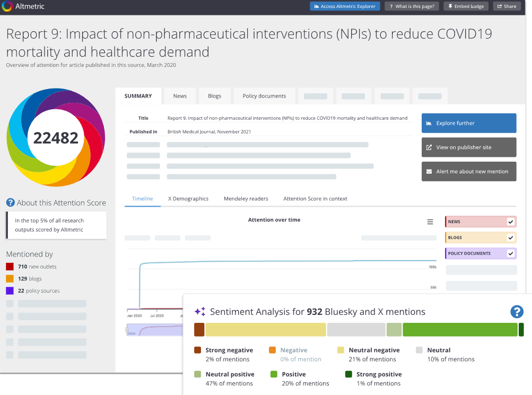Image resolution: width=532 pixels, height=395 pixels.
Task: Disable the POLICY DOCUMENTS checkbox
Action: (511, 253)
